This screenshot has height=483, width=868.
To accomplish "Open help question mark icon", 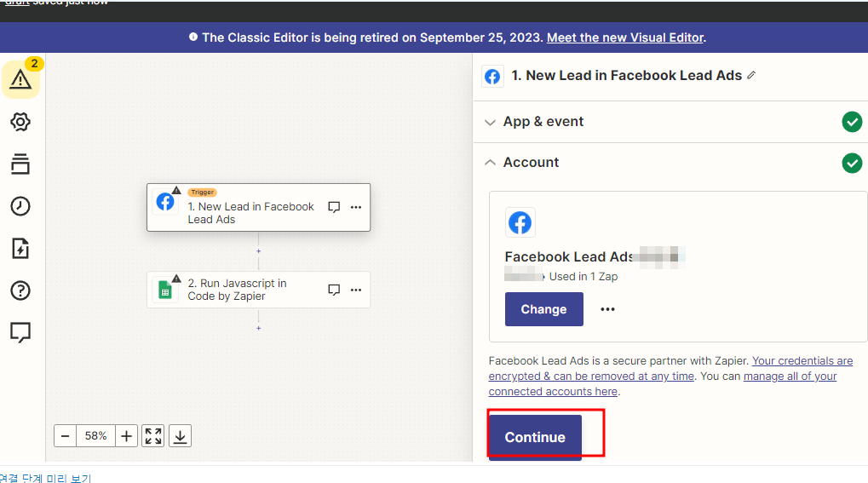I will coord(20,290).
